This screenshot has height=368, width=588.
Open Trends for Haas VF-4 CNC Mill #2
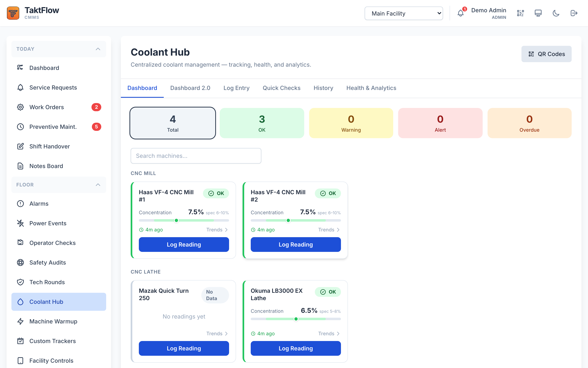point(329,230)
